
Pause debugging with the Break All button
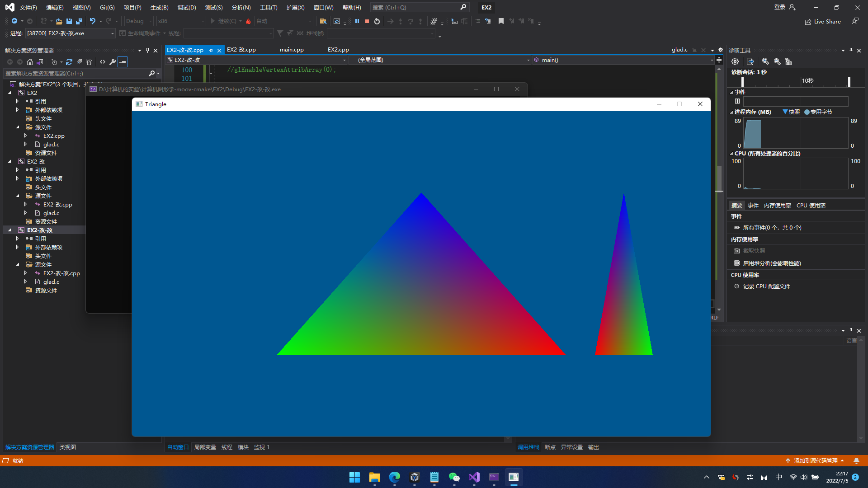(x=357, y=21)
